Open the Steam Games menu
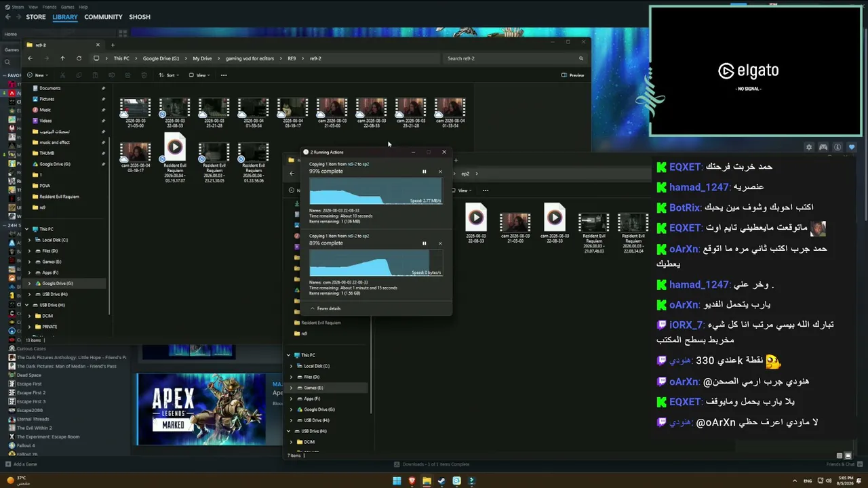This screenshot has height=488, width=868. [x=68, y=7]
